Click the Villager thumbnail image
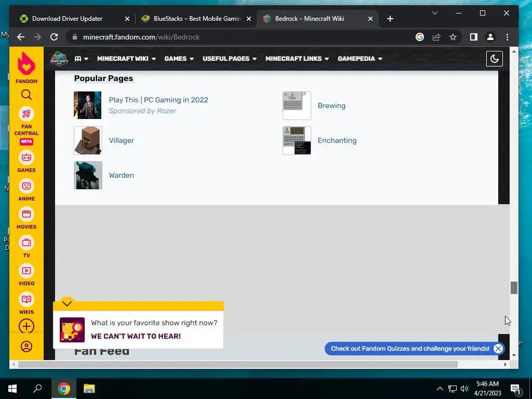The height and width of the screenshot is (399, 532). tap(88, 140)
